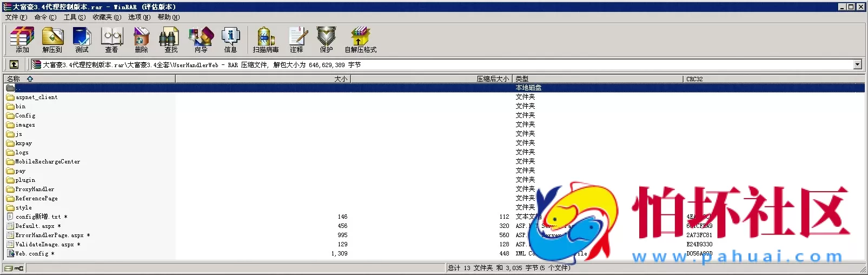
Task: Click the 添加 (Add) toolbar icon
Action: (22, 40)
